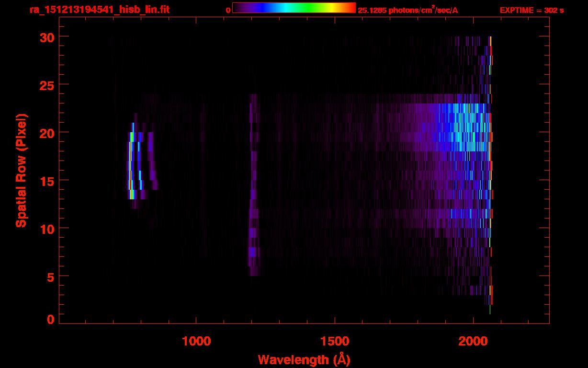Image resolution: width=588 pixels, height=368 pixels.
Task: Click the 2000 wavelength tick label
Action: pos(473,341)
